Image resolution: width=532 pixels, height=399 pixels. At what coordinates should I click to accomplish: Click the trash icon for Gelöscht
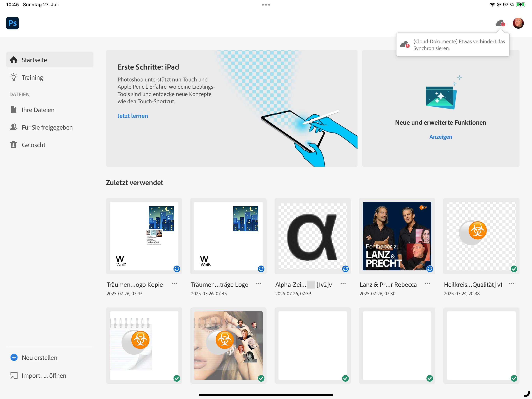click(x=13, y=145)
